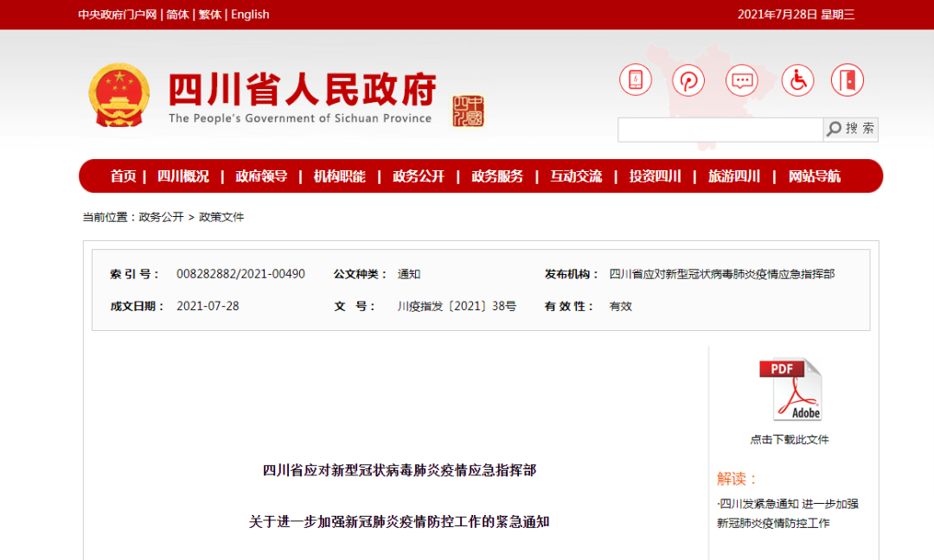The height and width of the screenshot is (560, 934).
Task: Click the mobile version phone icon
Action: click(636, 80)
